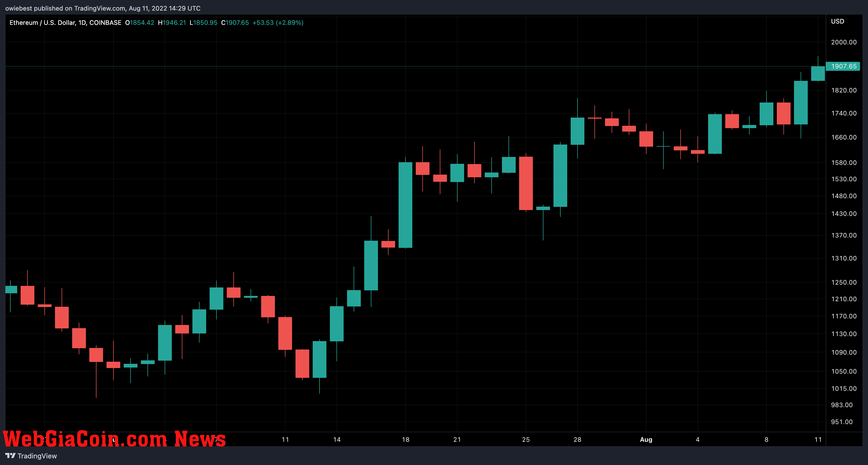The width and height of the screenshot is (868, 465).
Task: Click the 1130.00 price axis label
Action: click(844, 334)
